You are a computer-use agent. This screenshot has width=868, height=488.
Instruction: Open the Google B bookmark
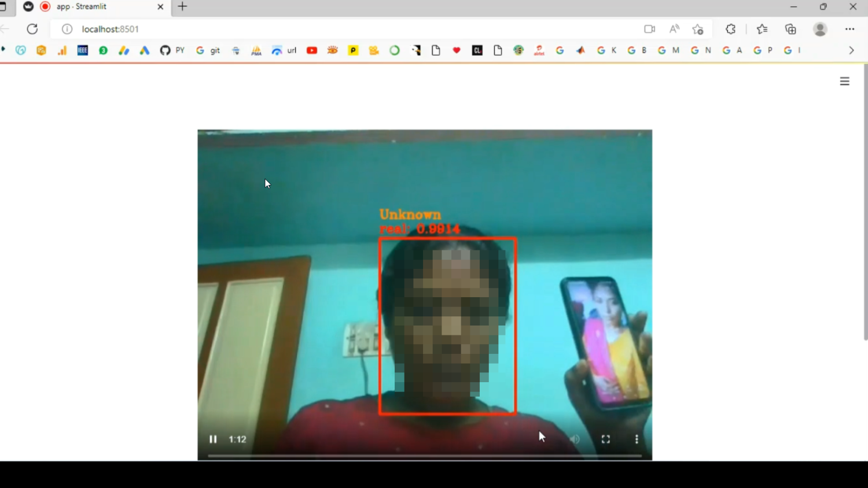pos(637,50)
